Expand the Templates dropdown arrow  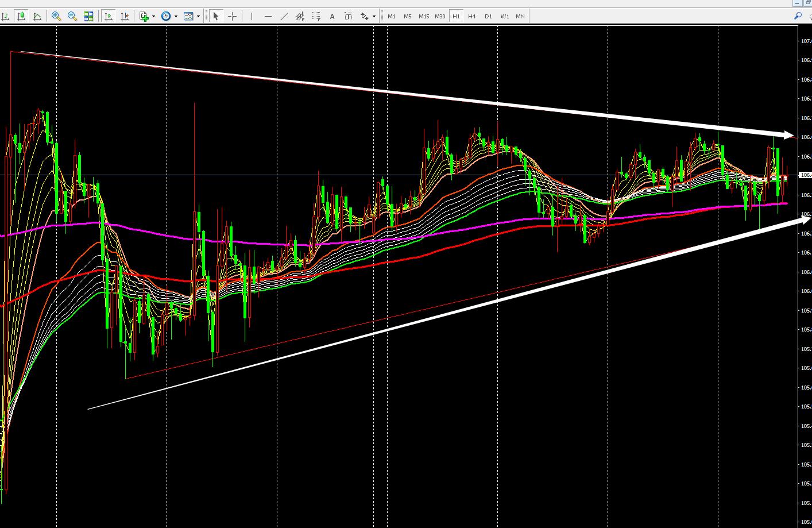(x=198, y=16)
